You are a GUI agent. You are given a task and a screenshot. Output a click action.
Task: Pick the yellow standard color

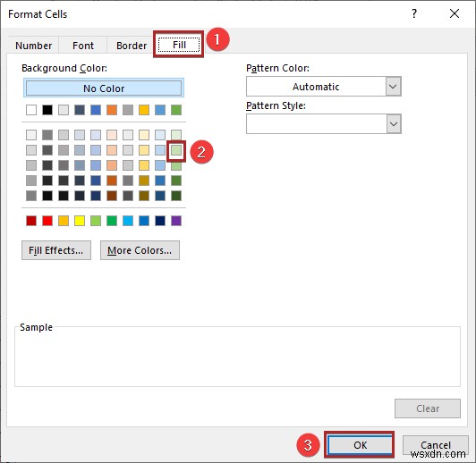(80, 221)
